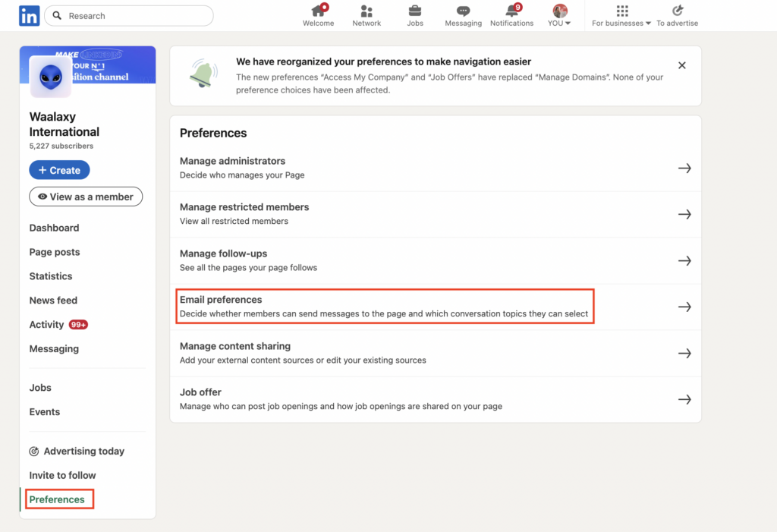
Task: Open the Messaging chat bubble icon
Action: coord(463,11)
